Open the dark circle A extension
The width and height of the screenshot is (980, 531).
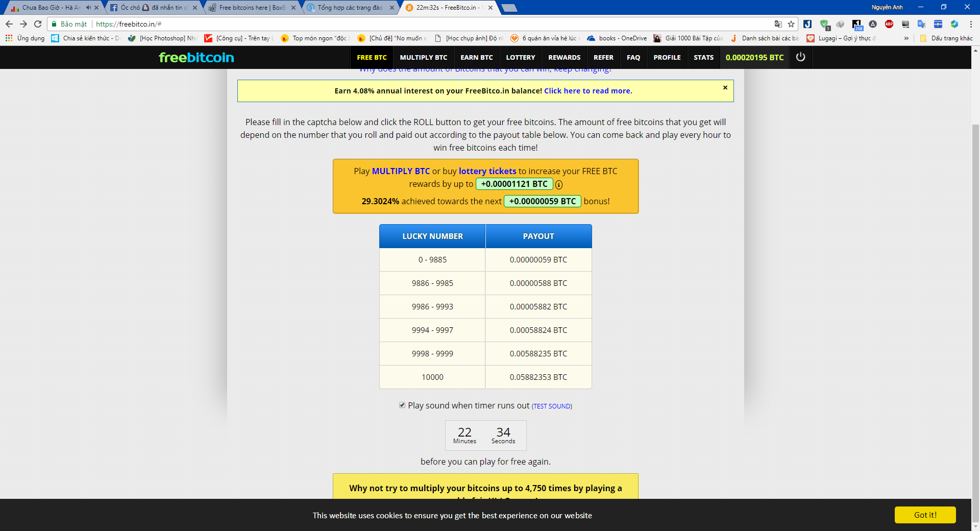tap(873, 24)
